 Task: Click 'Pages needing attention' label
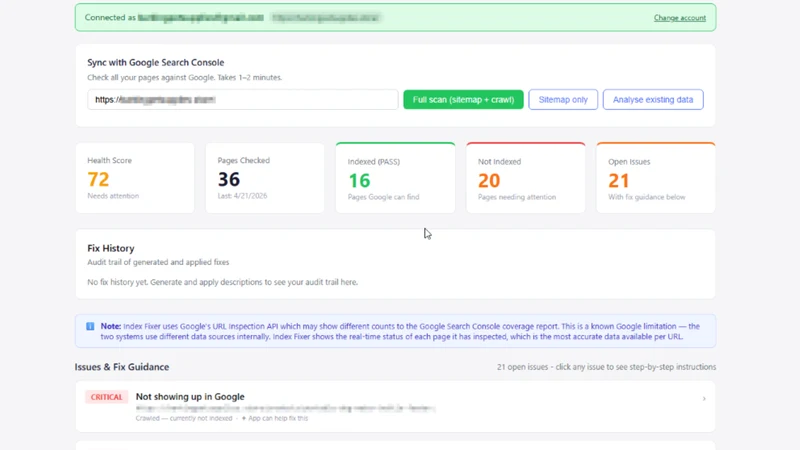click(x=517, y=197)
